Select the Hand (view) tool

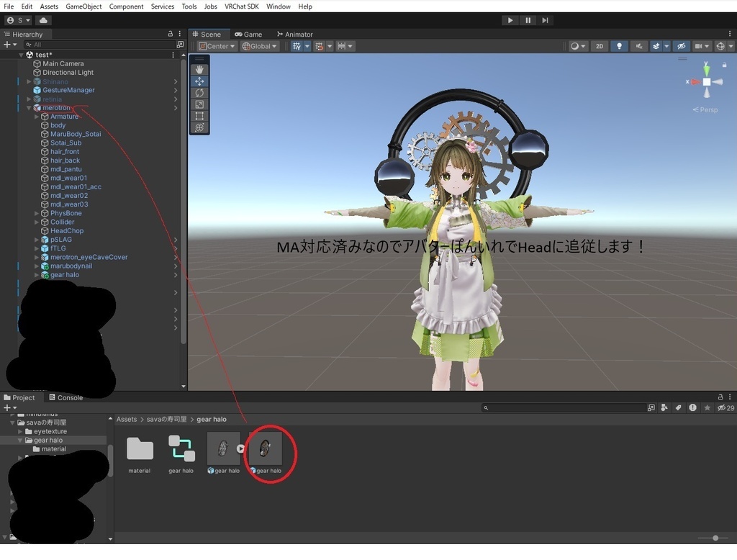pos(199,69)
